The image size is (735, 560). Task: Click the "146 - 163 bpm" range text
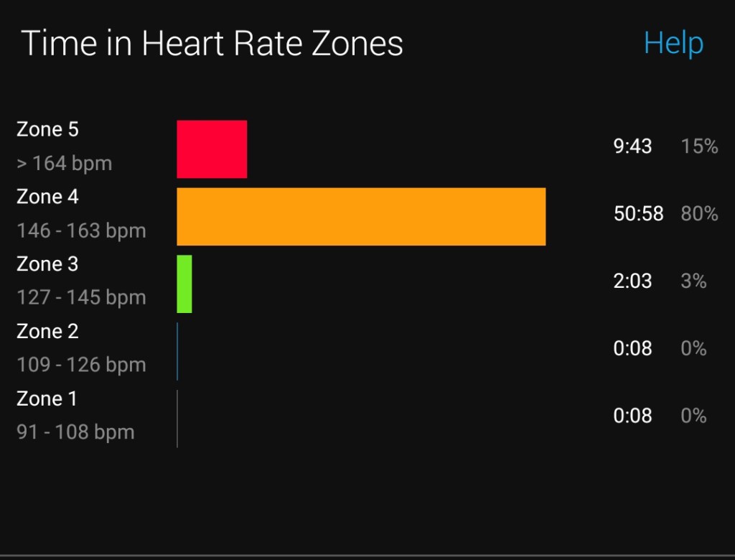tap(81, 230)
